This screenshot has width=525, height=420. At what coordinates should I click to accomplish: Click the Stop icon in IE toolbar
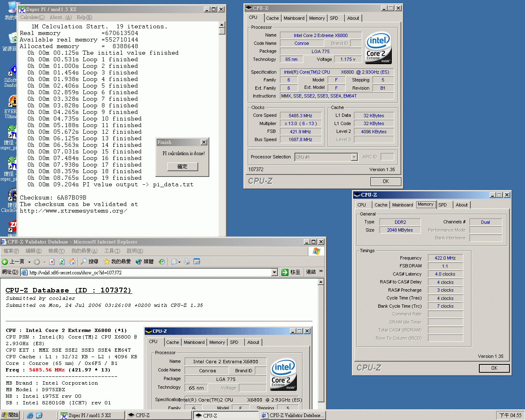(x=52, y=262)
